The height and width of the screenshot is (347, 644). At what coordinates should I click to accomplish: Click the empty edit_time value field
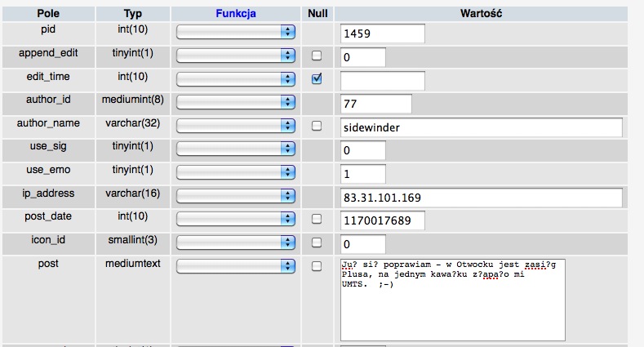(382, 81)
